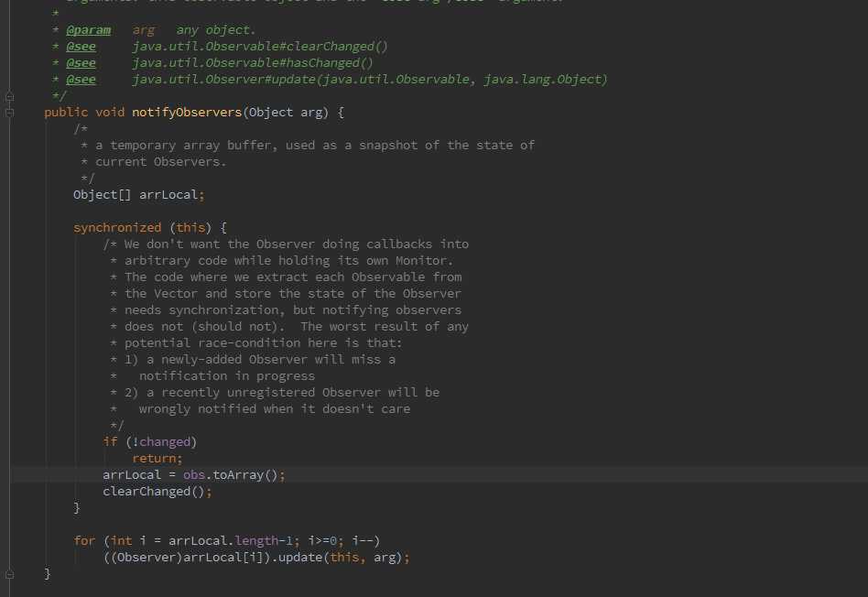Click the 'public' keyword of notifyObservers
The image size is (868, 597).
click(x=66, y=113)
